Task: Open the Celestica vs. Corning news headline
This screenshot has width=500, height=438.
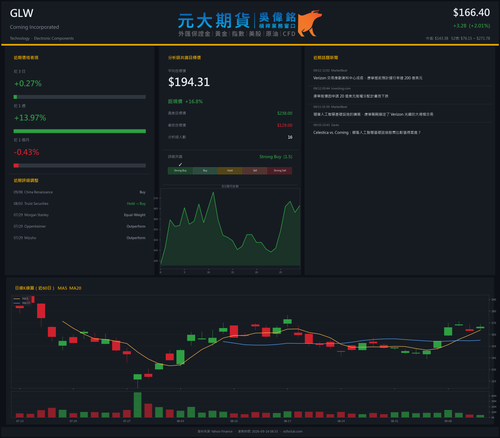Action: point(367,132)
